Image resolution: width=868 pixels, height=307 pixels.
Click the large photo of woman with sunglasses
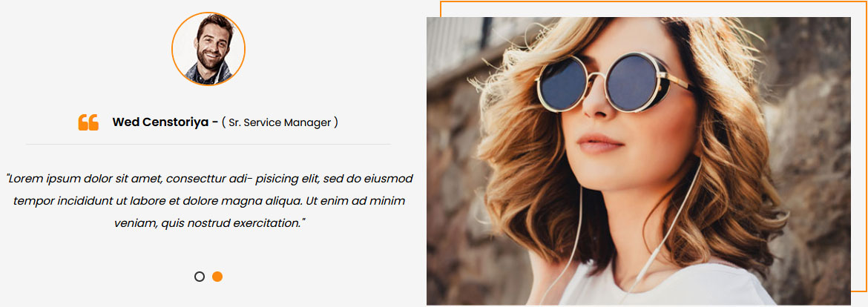[638, 161]
